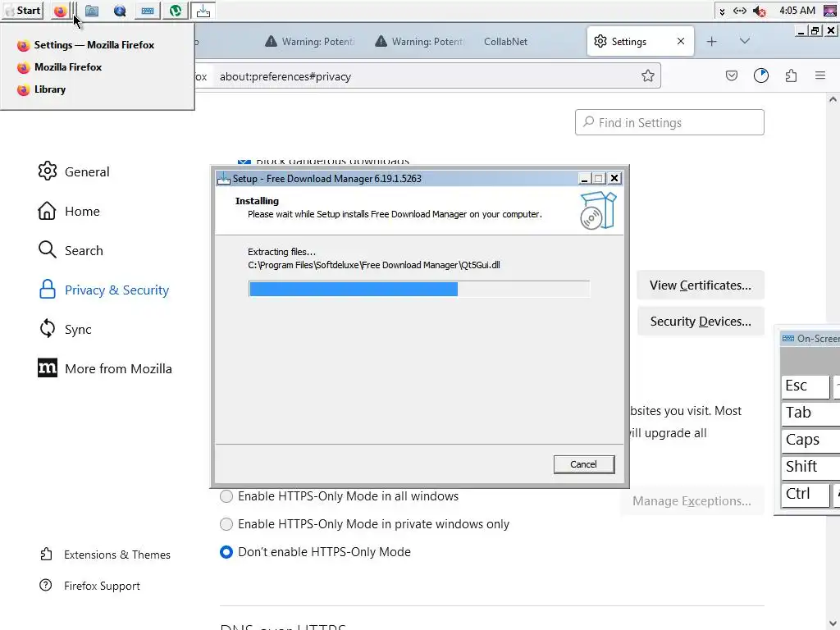Open Sync settings category
840x630 pixels.
point(65,329)
